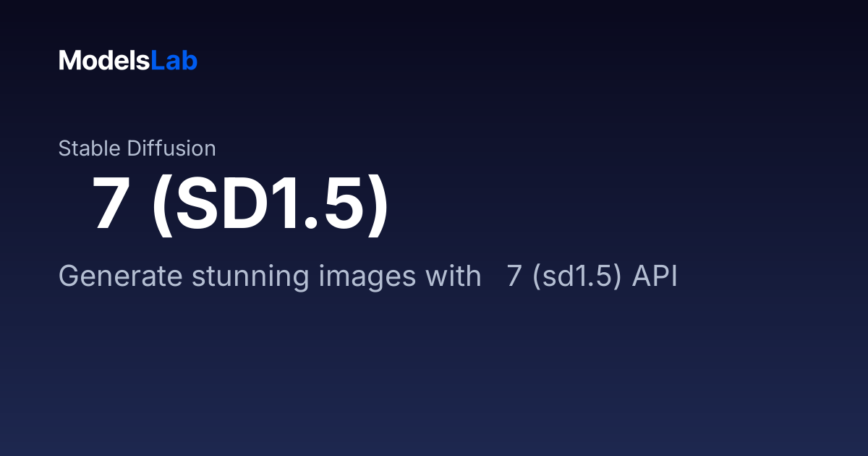Click "(sd1.5)" in the subtitle line

[x=578, y=277]
